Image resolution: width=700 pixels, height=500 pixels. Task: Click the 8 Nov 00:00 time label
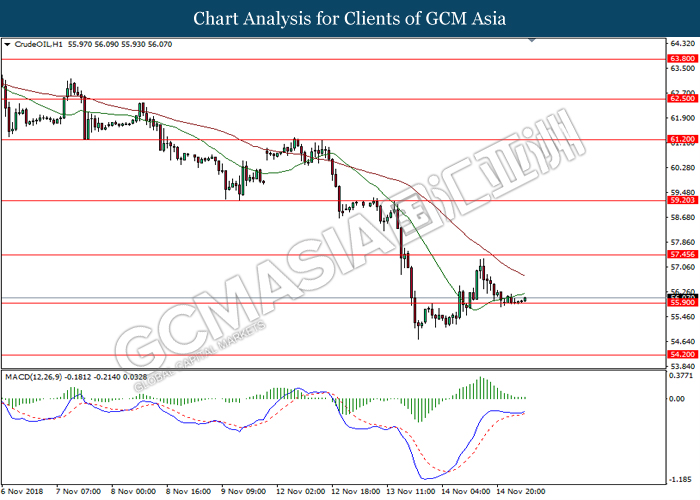click(x=133, y=492)
